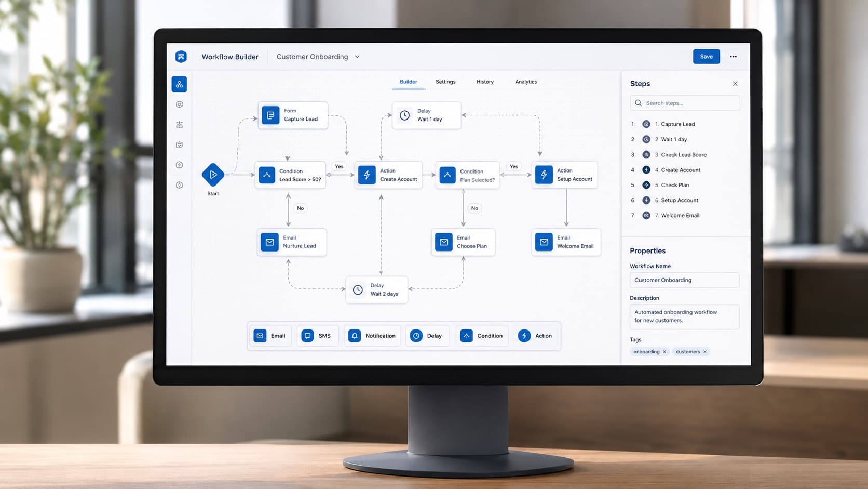
Task: Select the Email Nurture Lead node
Action: pos(292,242)
